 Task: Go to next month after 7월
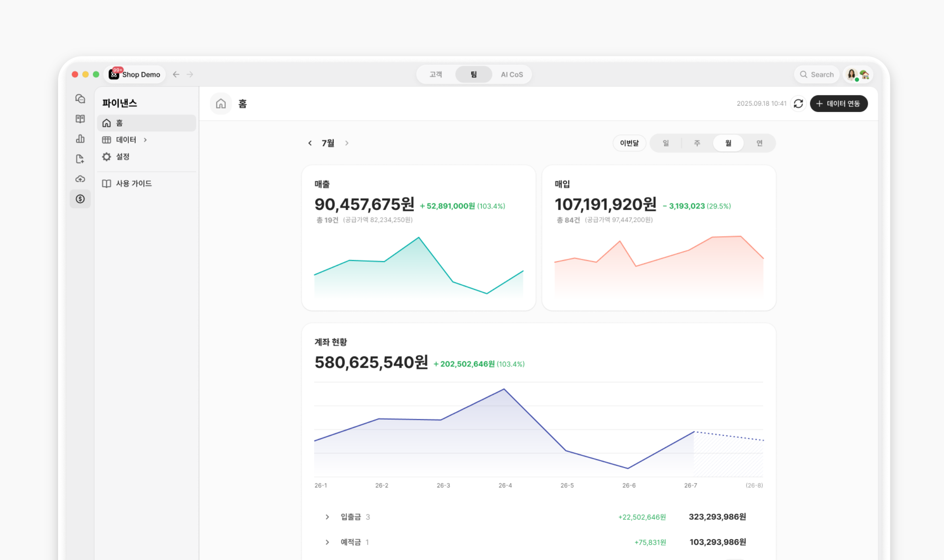click(347, 143)
